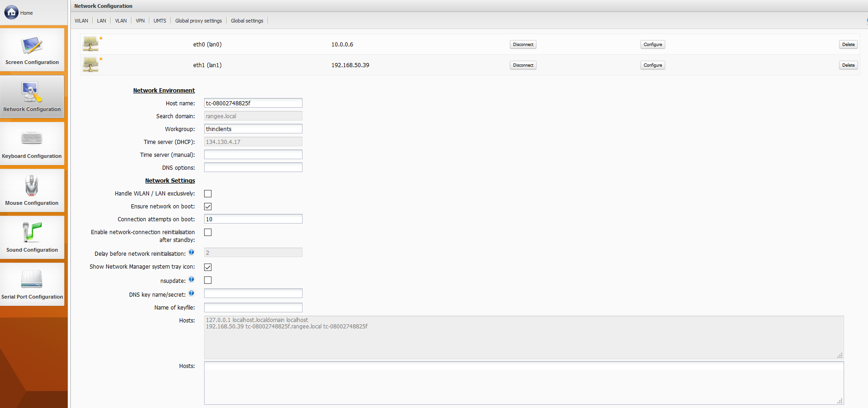
Task: Disconnect the eth0 interface
Action: [523, 45]
